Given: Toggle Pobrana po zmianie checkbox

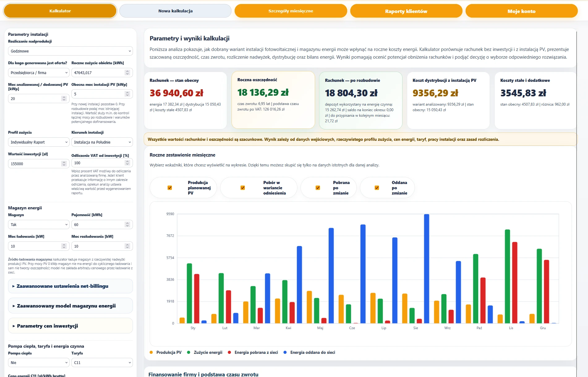Looking at the screenshot, I should pyautogui.click(x=317, y=188).
